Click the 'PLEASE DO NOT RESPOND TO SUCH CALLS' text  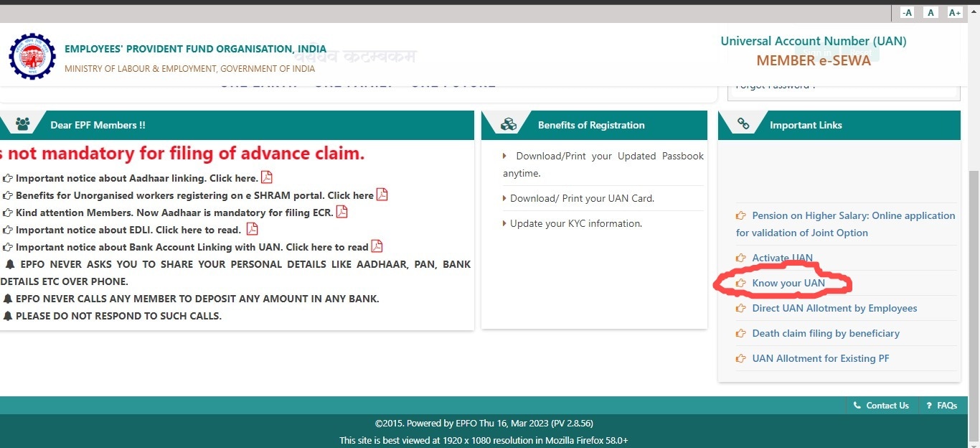(118, 316)
